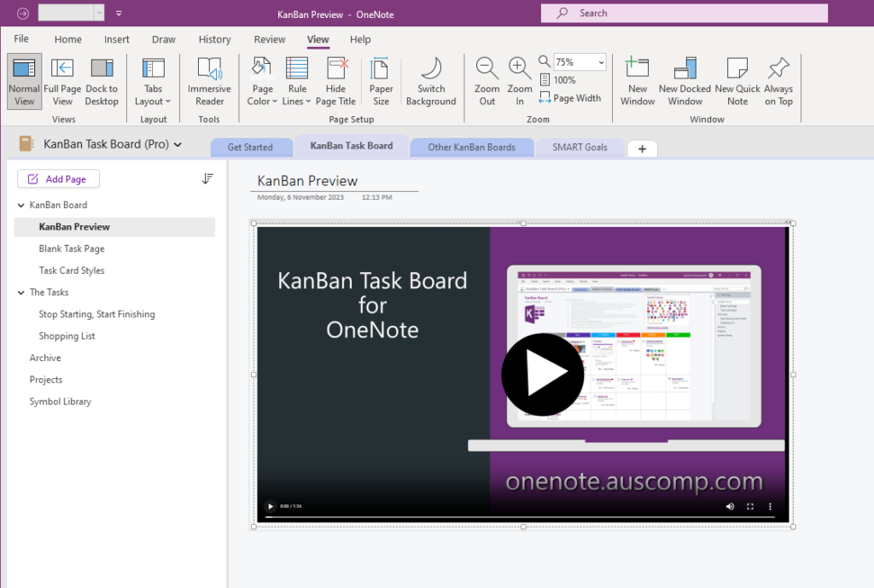Enable Always on Top mode

[778, 81]
